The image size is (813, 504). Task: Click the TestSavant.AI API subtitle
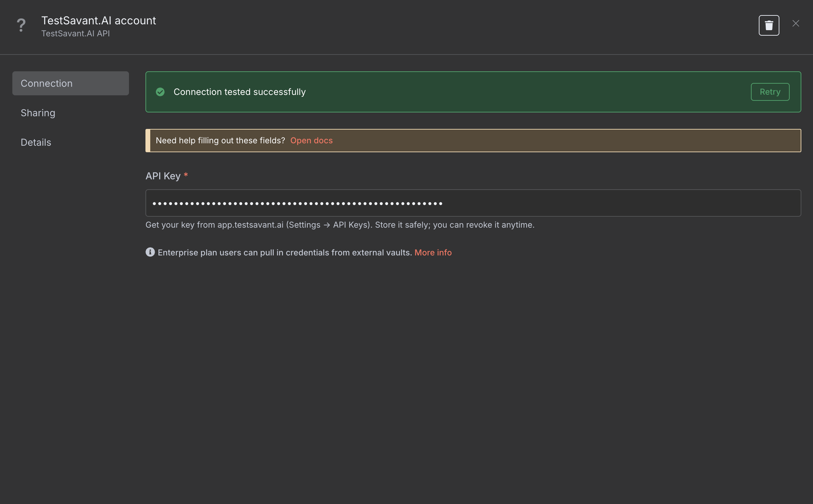(75, 34)
